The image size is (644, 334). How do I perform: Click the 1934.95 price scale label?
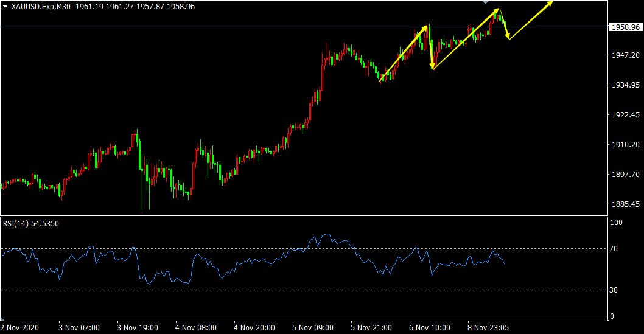626,85
